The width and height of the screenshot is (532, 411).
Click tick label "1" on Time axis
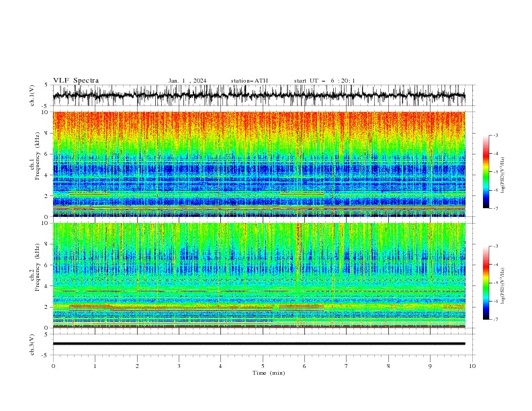95,366
